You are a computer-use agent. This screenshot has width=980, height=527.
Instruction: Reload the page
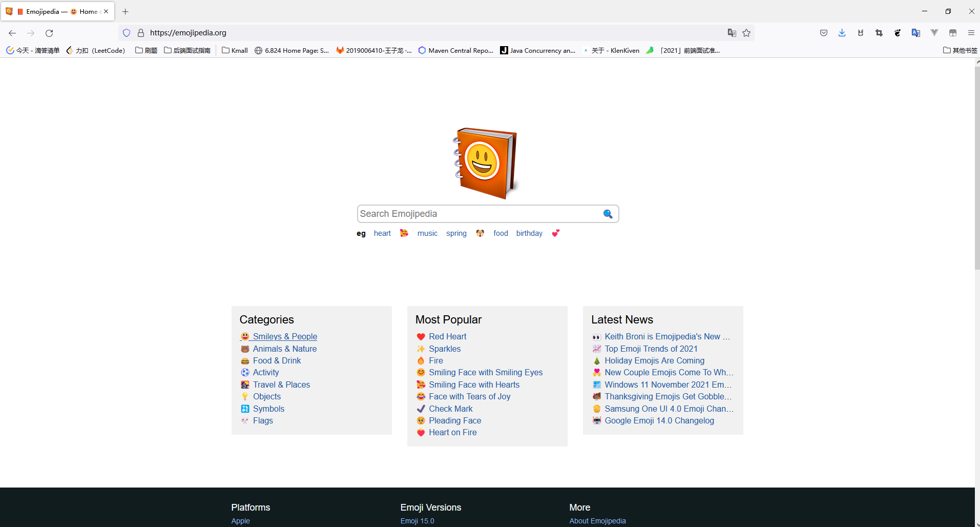coord(49,33)
